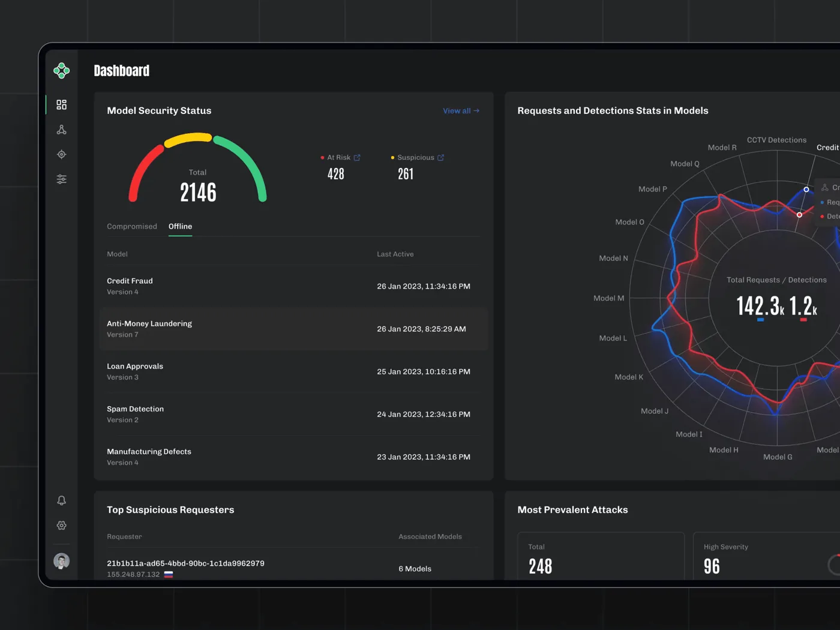Click the 1.2k detections value
Screen dimensions: 840x630
[x=803, y=306]
